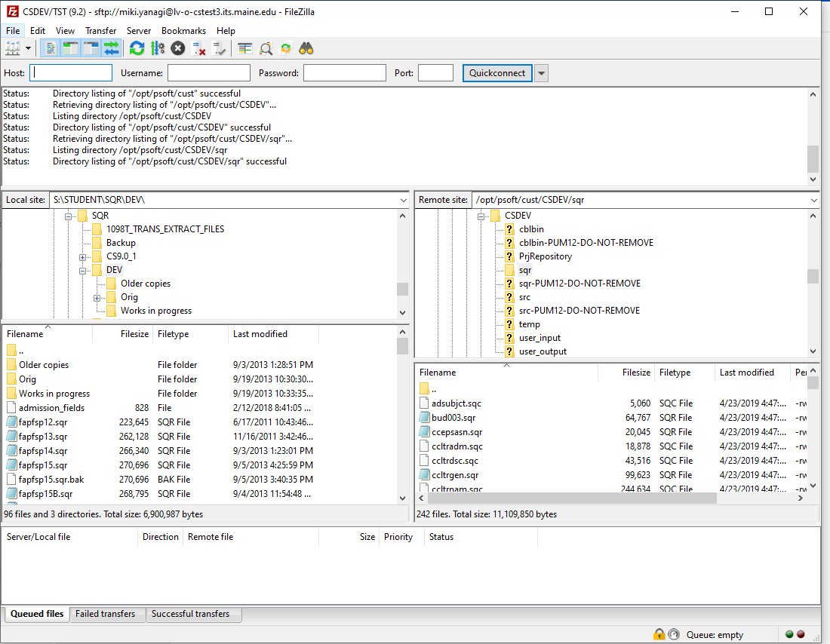830x644 pixels.
Task: Select the cblbin folder with question-mark icon
Action: [x=531, y=229]
